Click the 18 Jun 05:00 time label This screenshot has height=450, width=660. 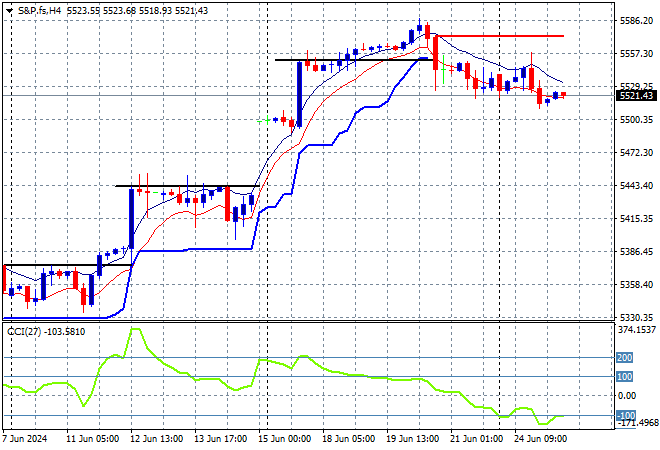pyautogui.click(x=349, y=439)
